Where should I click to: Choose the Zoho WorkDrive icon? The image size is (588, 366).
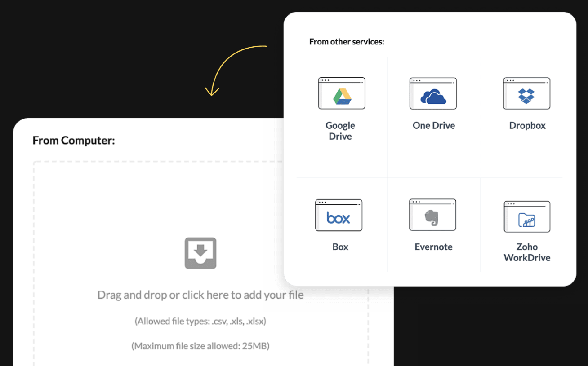click(527, 216)
